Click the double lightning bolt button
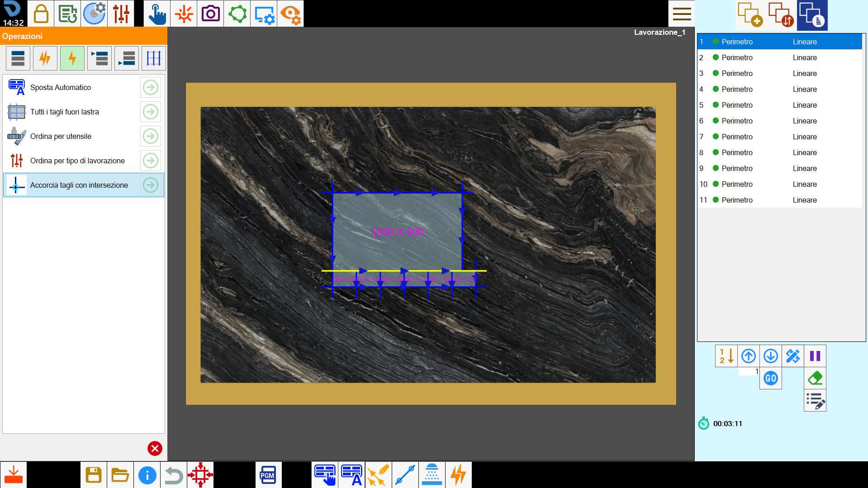Image resolution: width=868 pixels, height=488 pixels. click(45, 58)
